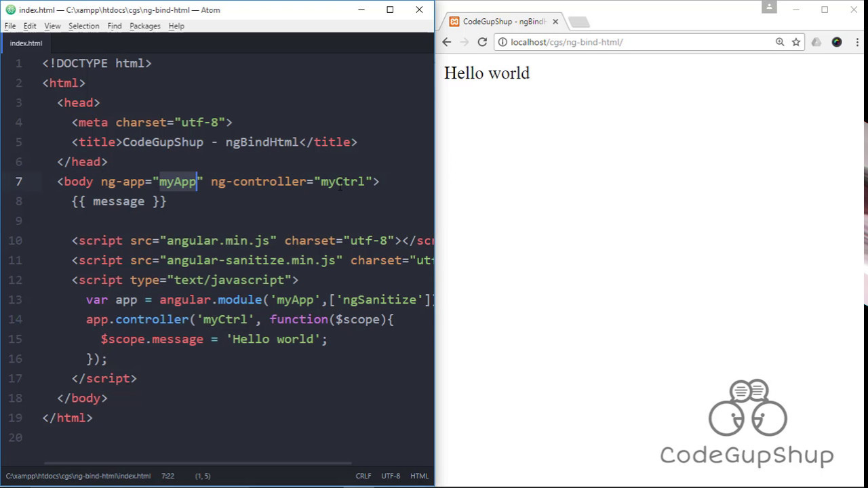Open the Packages menu in Atom
The height and width of the screenshot is (488, 868).
(x=145, y=26)
